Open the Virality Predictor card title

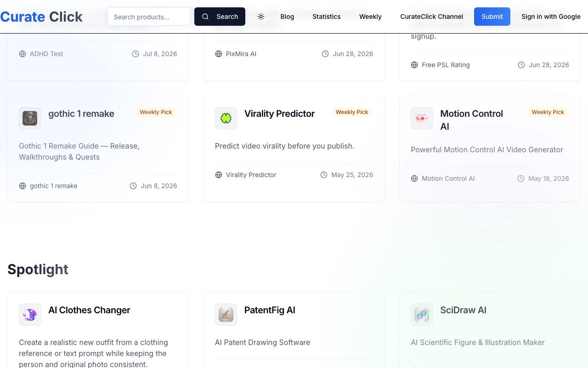click(279, 114)
